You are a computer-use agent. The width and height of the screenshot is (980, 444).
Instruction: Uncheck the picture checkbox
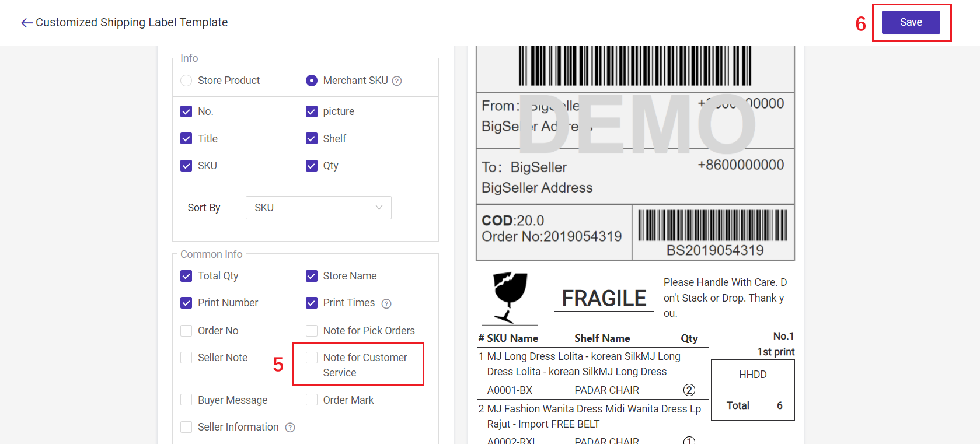coord(312,111)
